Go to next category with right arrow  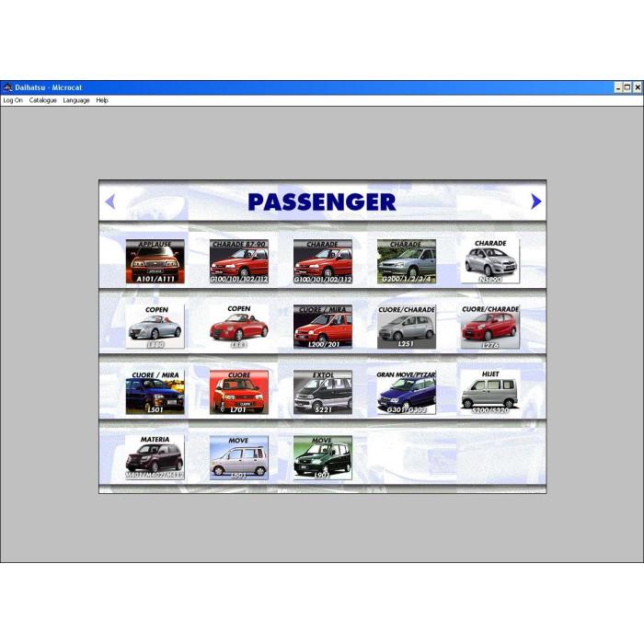535,201
